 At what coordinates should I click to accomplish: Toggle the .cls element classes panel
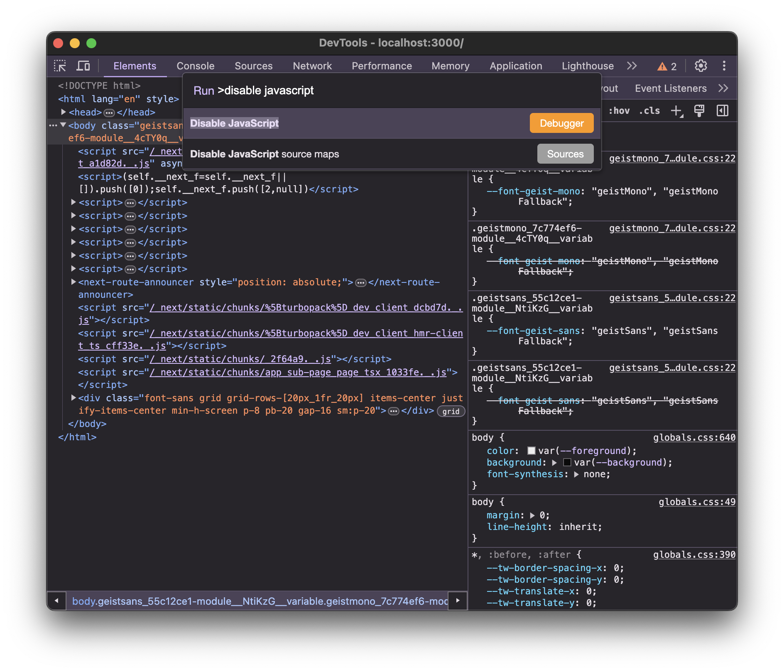pyautogui.click(x=649, y=111)
